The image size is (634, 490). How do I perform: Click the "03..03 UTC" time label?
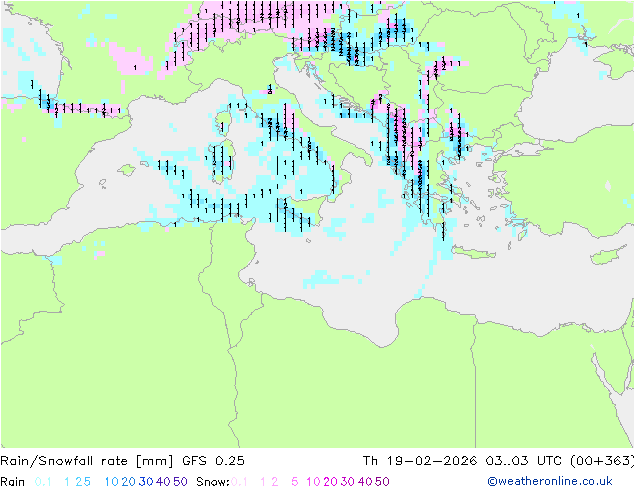click(x=524, y=461)
